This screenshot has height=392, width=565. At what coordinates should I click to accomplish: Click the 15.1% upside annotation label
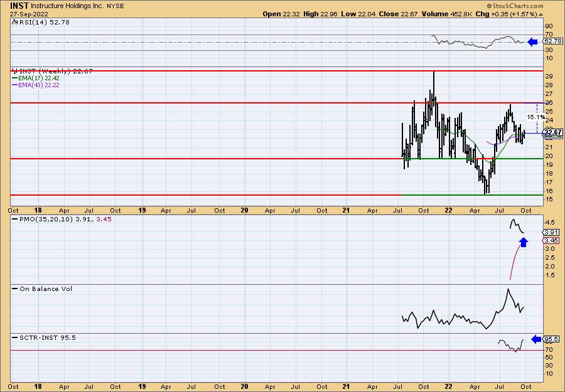pyautogui.click(x=536, y=117)
